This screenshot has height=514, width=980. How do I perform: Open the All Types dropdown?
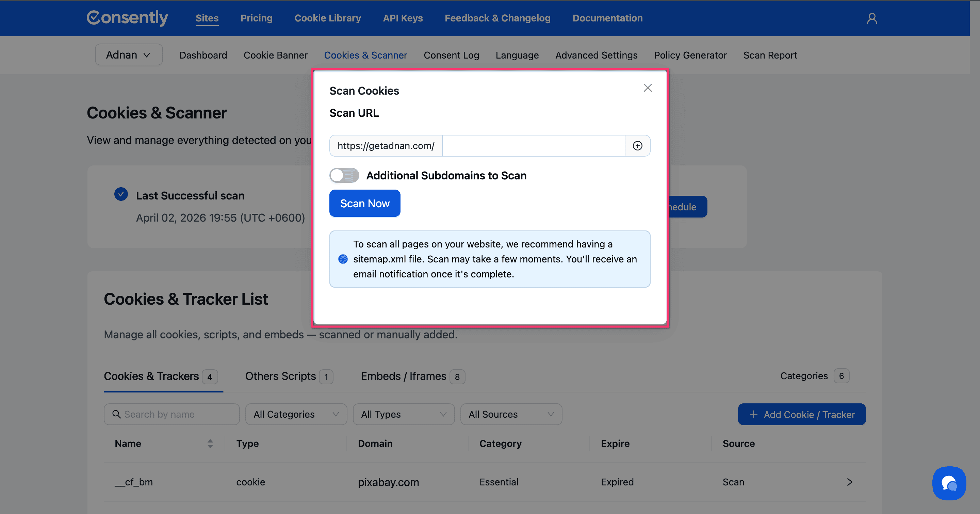403,414
